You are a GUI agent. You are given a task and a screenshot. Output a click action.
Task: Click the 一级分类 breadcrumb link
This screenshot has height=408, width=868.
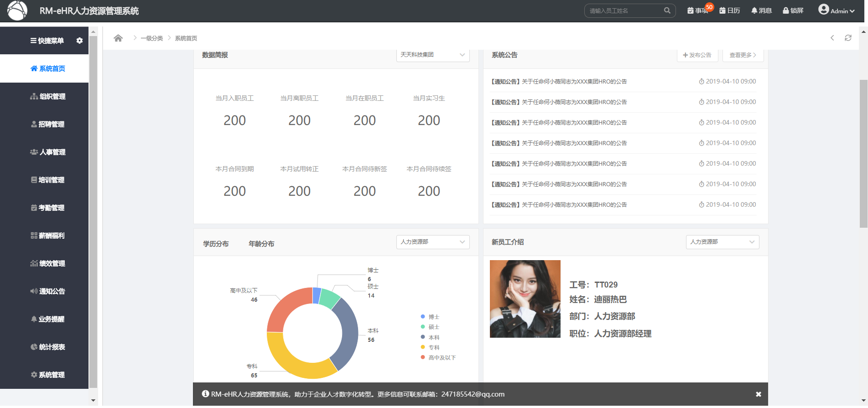pyautogui.click(x=152, y=38)
